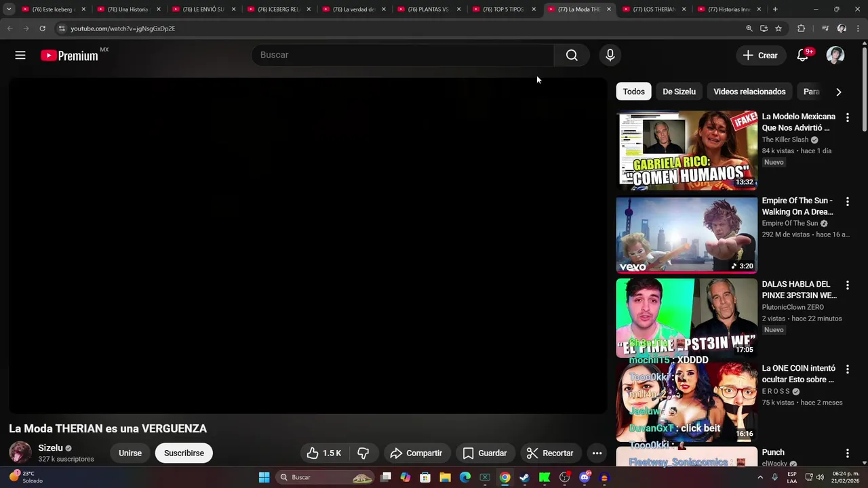Select the Todos filter chip
Screen dimensions: 868x488
[x=634, y=92]
